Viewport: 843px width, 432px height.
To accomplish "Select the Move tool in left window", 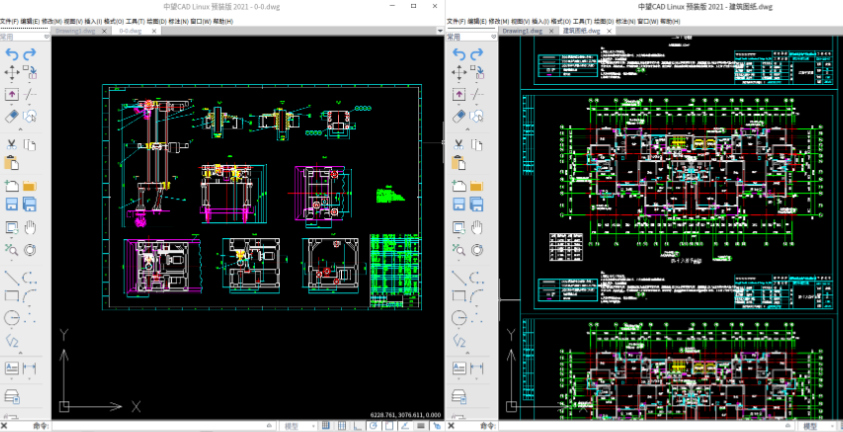I will [x=12, y=72].
